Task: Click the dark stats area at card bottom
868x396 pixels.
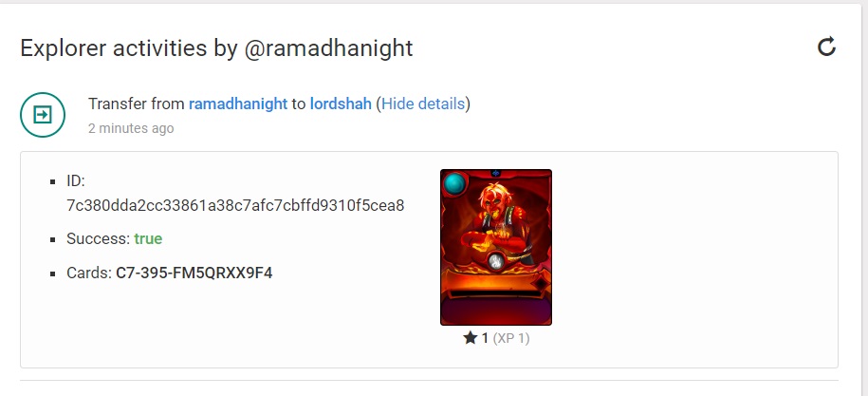Action: click(x=496, y=308)
